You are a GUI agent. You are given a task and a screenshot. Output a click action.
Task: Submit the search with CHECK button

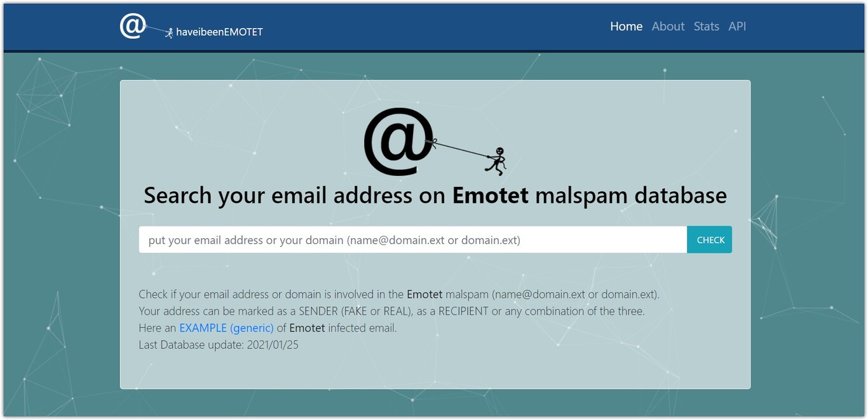tap(710, 240)
